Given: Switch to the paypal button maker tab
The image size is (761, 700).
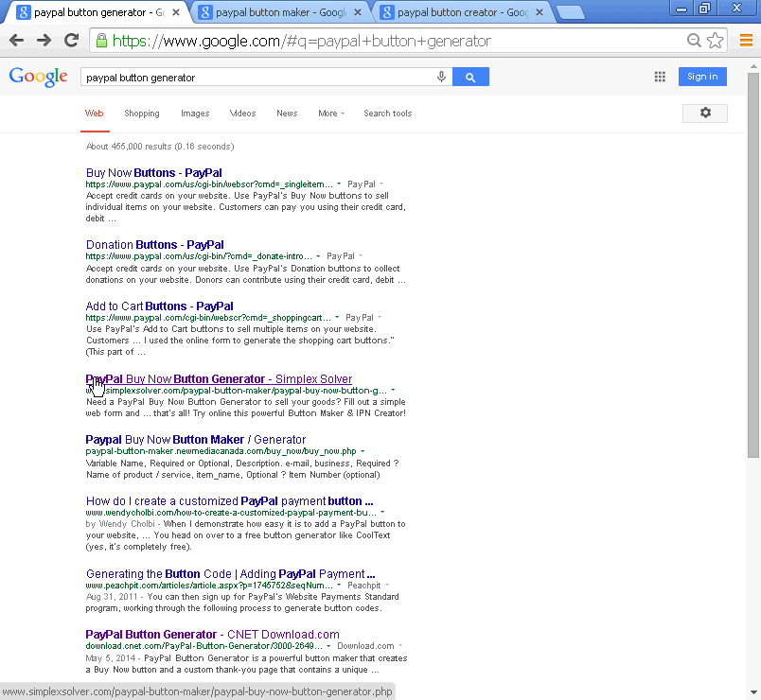Looking at the screenshot, I should point(279,12).
